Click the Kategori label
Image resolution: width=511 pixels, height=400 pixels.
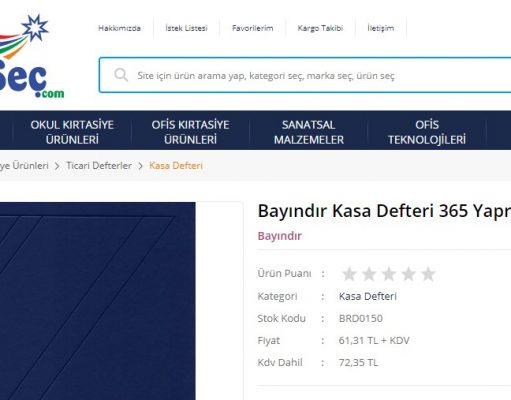point(277,296)
